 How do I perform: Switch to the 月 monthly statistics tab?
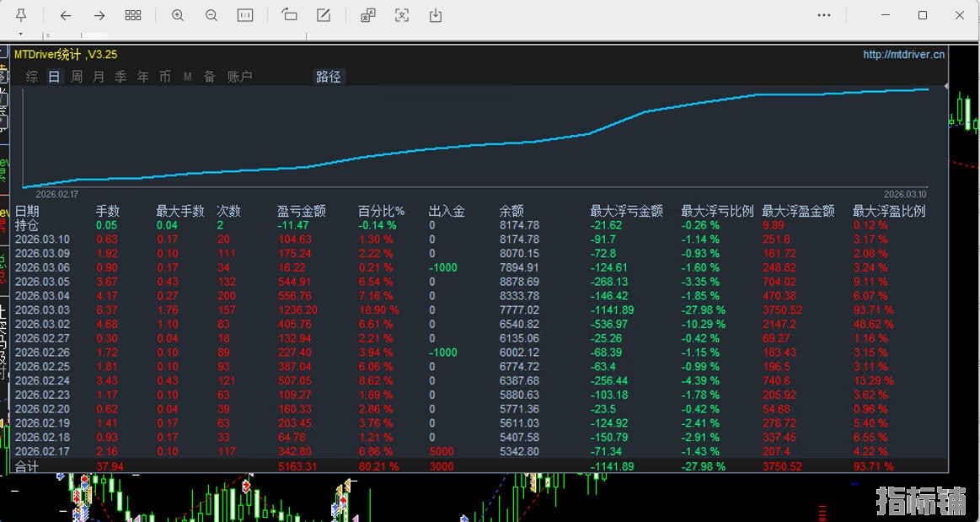[99, 77]
